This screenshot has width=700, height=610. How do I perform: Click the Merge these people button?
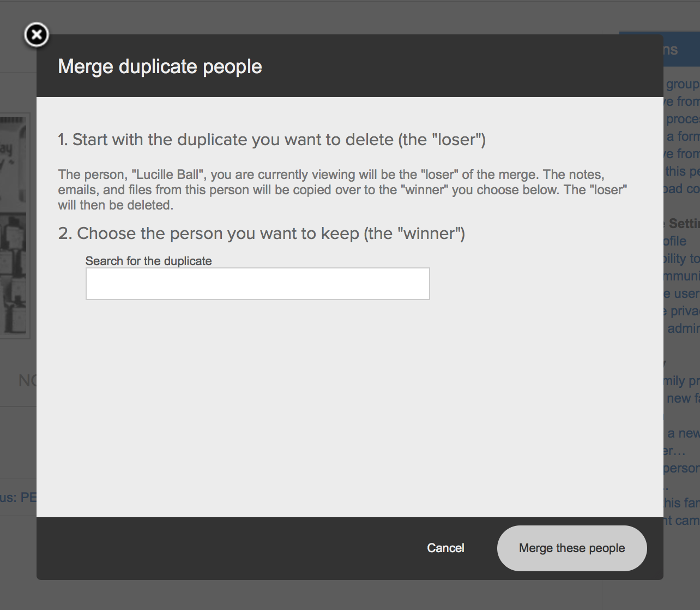tap(571, 548)
